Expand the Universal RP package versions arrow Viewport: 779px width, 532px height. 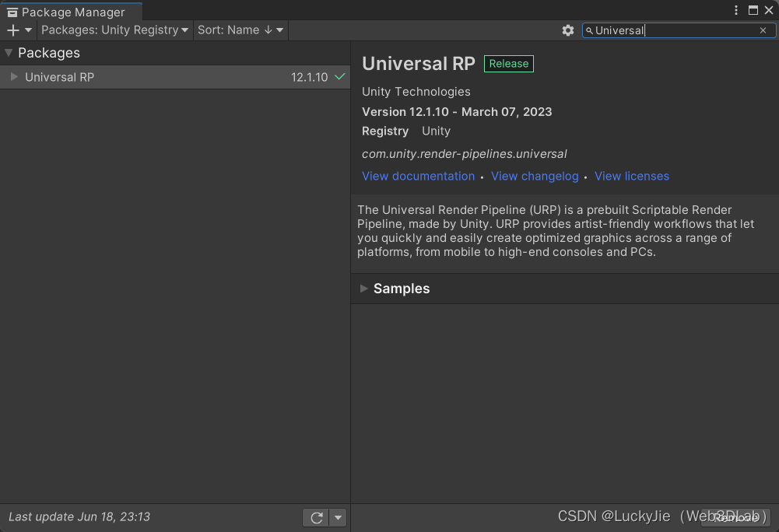point(15,76)
